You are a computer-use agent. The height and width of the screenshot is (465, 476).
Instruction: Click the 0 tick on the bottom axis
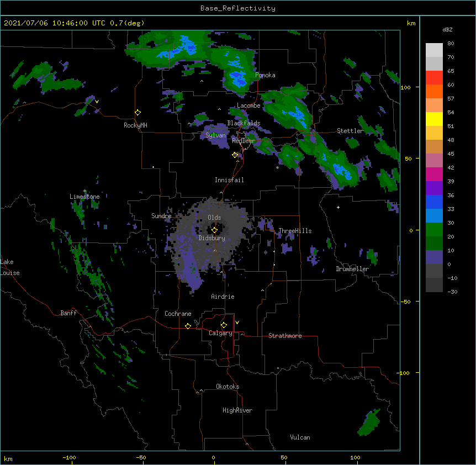213,457
